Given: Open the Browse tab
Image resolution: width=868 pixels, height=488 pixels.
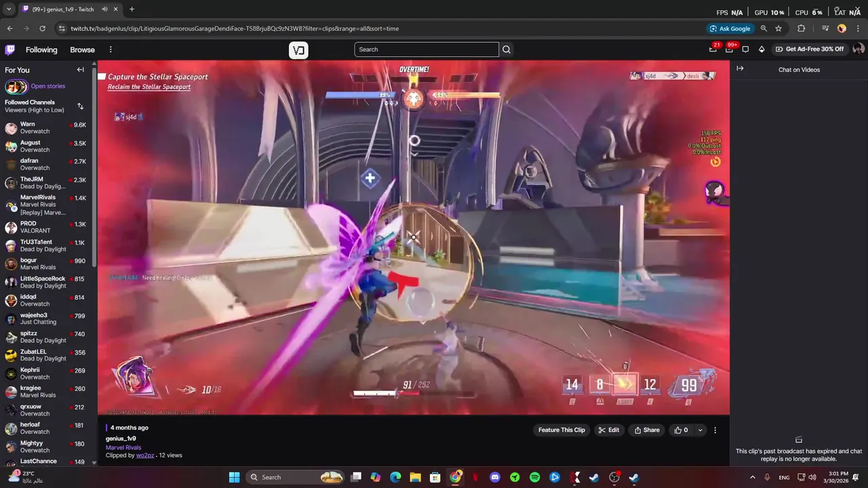Looking at the screenshot, I should pyautogui.click(x=82, y=49).
